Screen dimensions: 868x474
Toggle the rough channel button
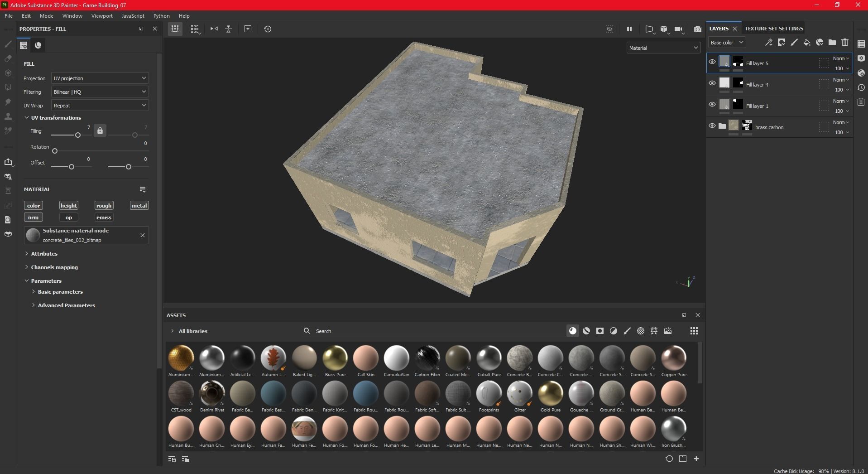tap(104, 206)
